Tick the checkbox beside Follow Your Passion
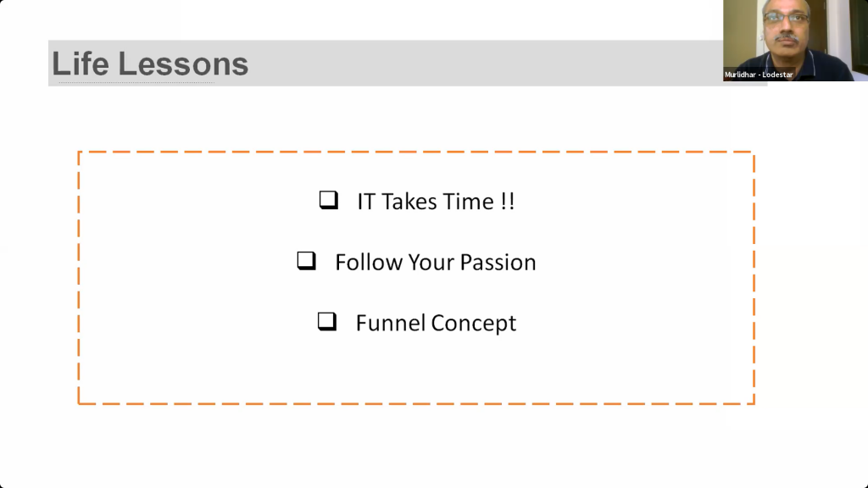 [307, 261]
